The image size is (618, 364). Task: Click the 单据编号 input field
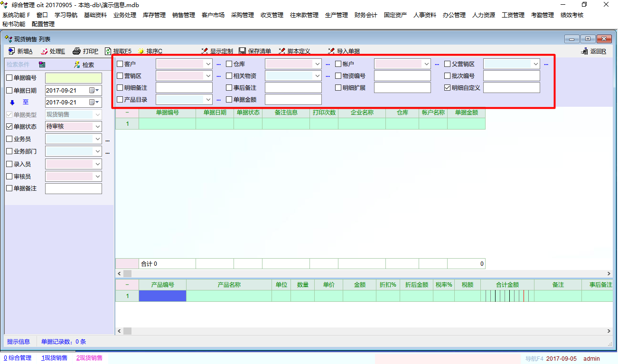[x=74, y=78]
